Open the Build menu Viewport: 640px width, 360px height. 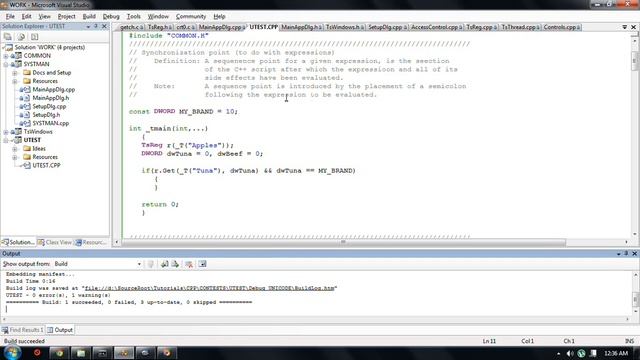(x=89, y=16)
